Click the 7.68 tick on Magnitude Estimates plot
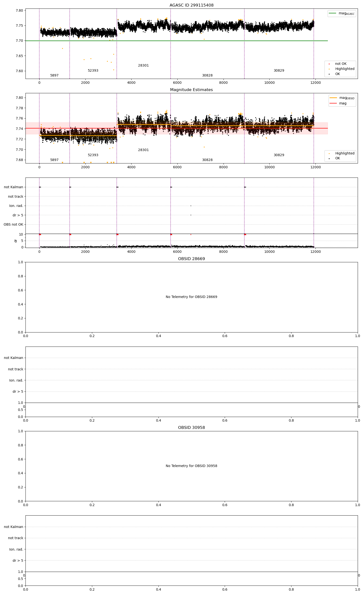 coord(19,160)
